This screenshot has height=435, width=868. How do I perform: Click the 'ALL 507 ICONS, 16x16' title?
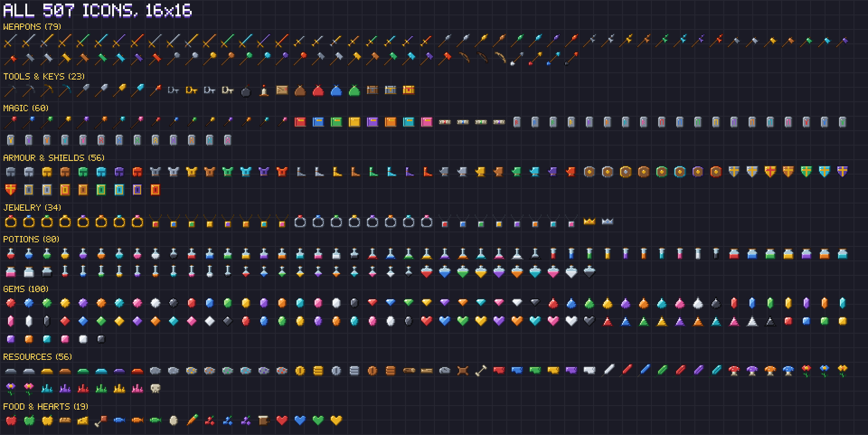(98, 10)
